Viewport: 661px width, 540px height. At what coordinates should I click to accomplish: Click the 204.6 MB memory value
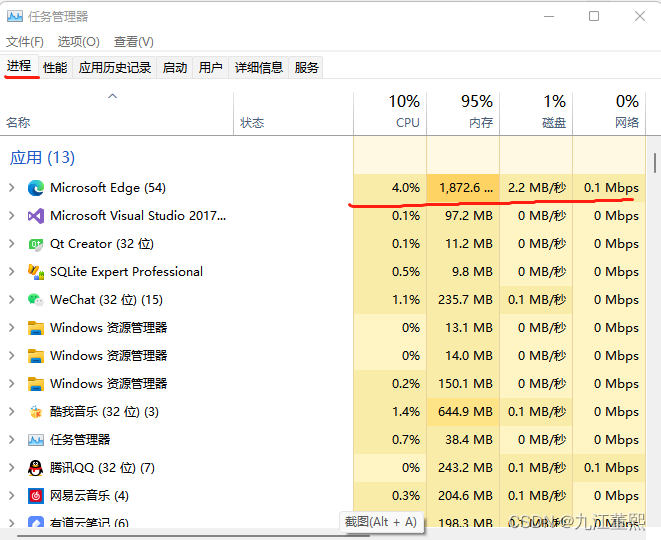pos(465,496)
